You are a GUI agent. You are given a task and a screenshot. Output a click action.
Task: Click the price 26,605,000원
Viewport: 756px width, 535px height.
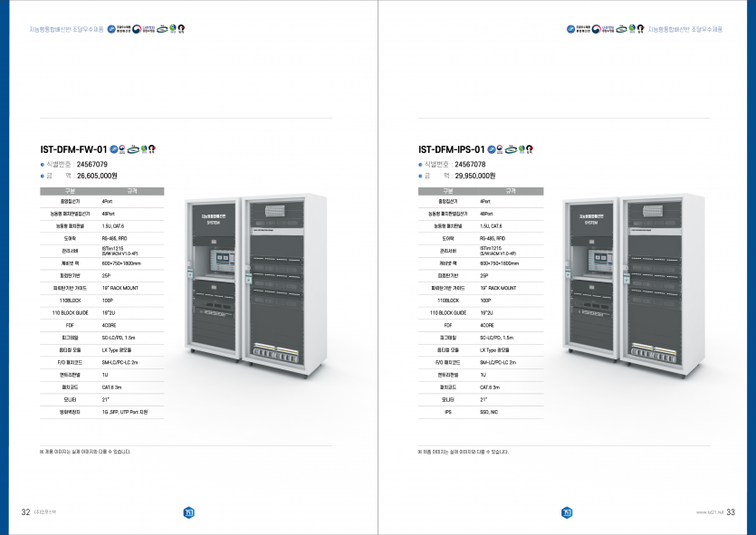tap(97, 176)
